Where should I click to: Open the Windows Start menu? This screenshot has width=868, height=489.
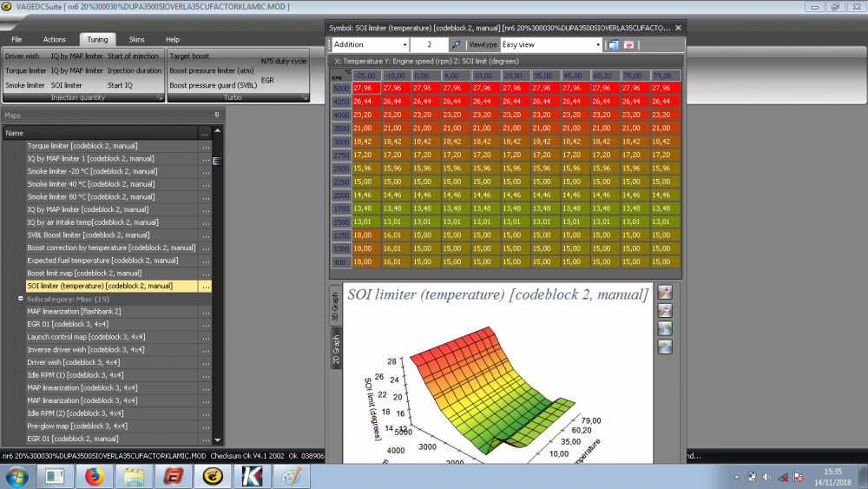(x=16, y=477)
